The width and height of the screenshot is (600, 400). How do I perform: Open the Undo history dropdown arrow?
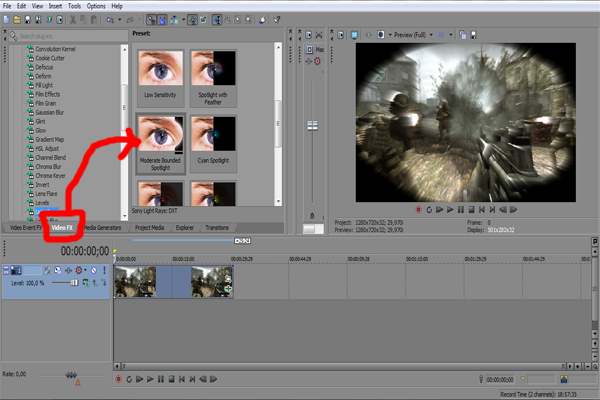click(x=119, y=20)
